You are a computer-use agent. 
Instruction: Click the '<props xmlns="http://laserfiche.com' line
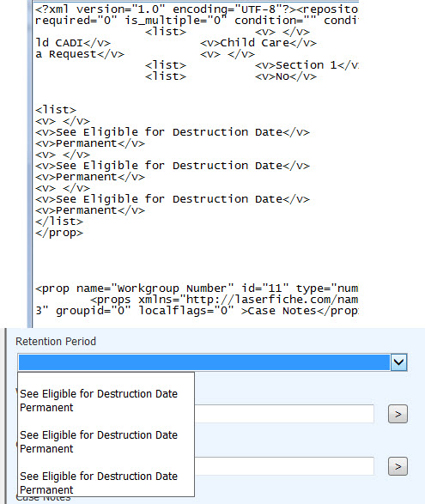[x=224, y=300]
